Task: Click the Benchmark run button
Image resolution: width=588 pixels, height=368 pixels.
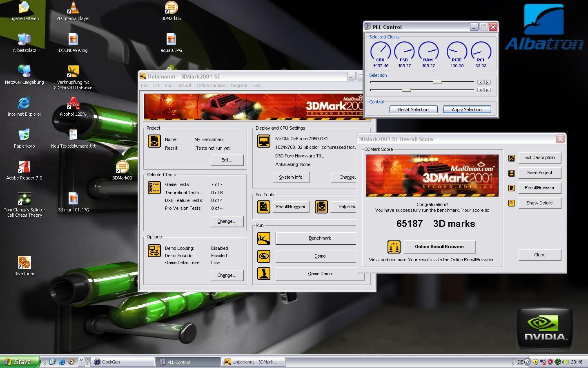Action: tap(316, 238)
